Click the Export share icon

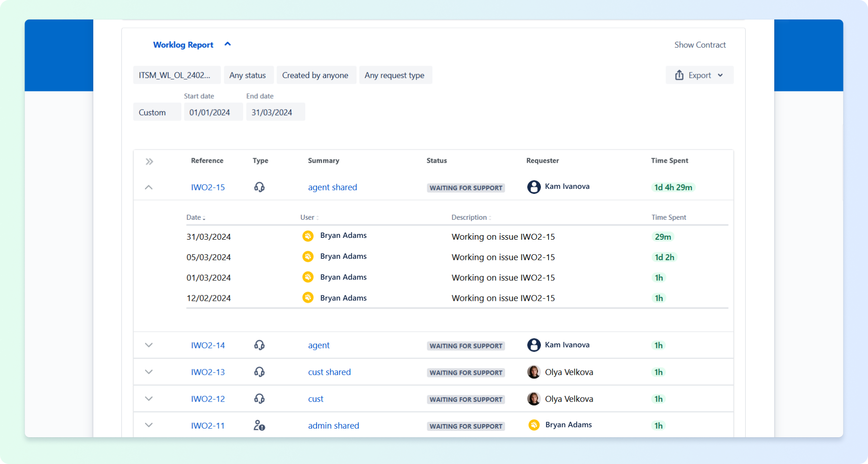[x=679, y=75]
